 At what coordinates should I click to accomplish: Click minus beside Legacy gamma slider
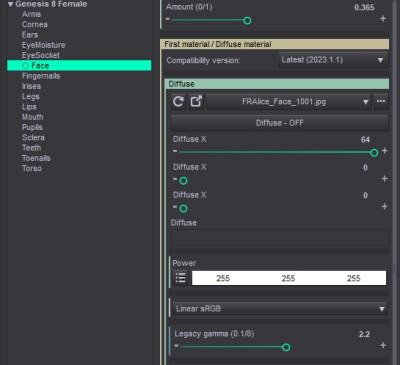(177, 346)
